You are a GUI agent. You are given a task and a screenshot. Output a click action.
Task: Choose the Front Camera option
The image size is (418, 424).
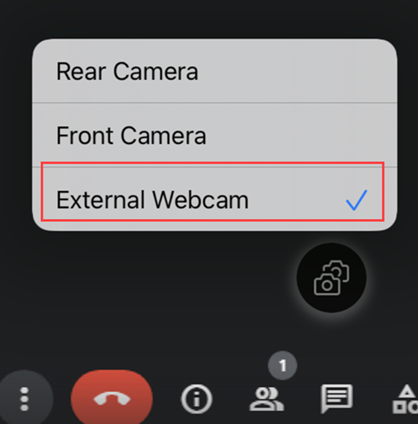[215, 135]
